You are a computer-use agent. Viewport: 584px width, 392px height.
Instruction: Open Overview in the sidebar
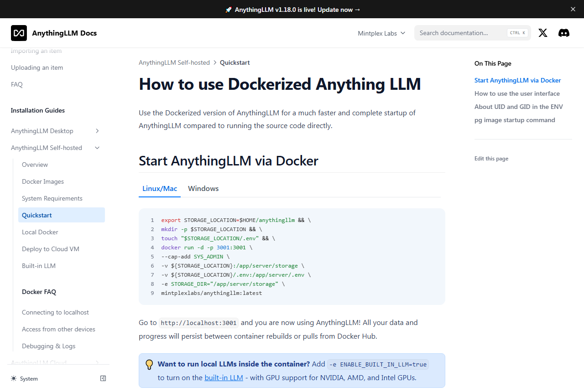[x=62, y=165]
